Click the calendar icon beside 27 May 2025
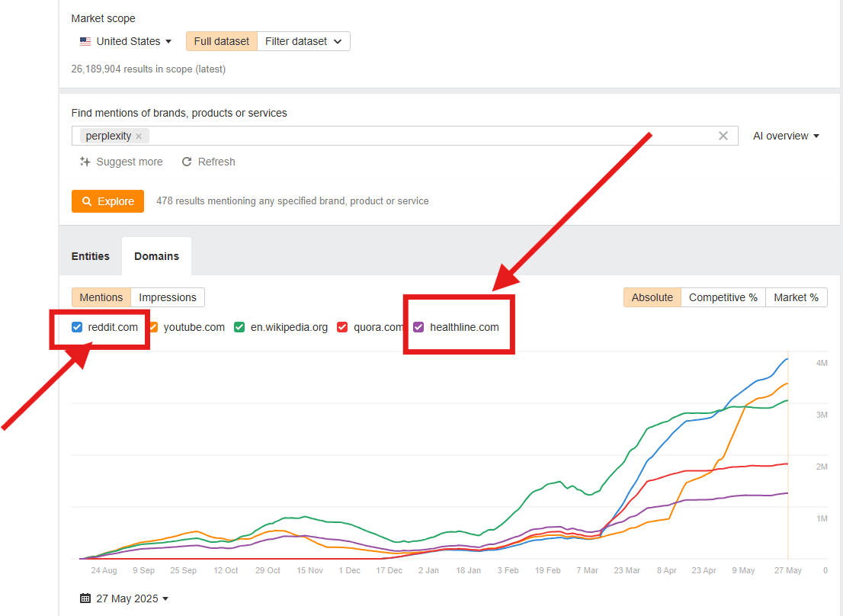The height and width of the screenshot is (616, 843). pos(85,598)
